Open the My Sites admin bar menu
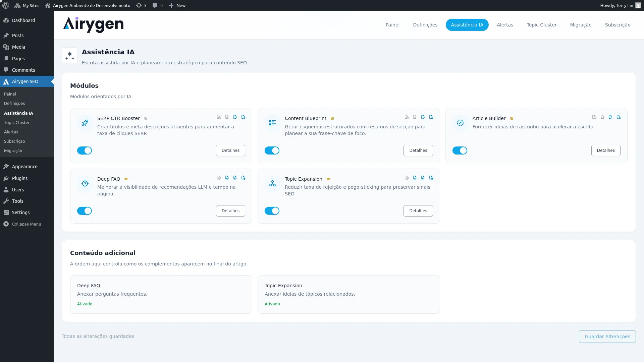Image resolution: width=644 pixels, height=362 pixels. point(27,5)
